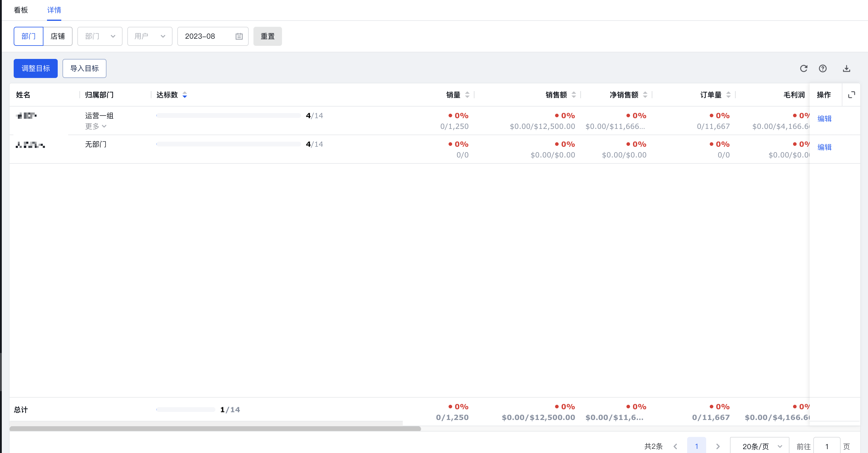Screen dimensions: 868x453
Task: Edit the 无部门 row via 编辑
Action: pos(824,147)
